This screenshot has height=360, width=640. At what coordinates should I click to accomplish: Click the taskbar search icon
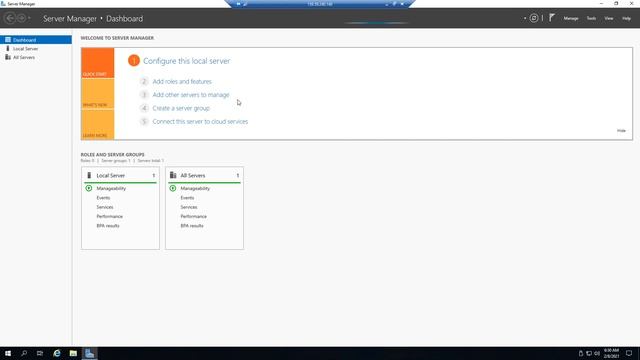coord(24,353)
